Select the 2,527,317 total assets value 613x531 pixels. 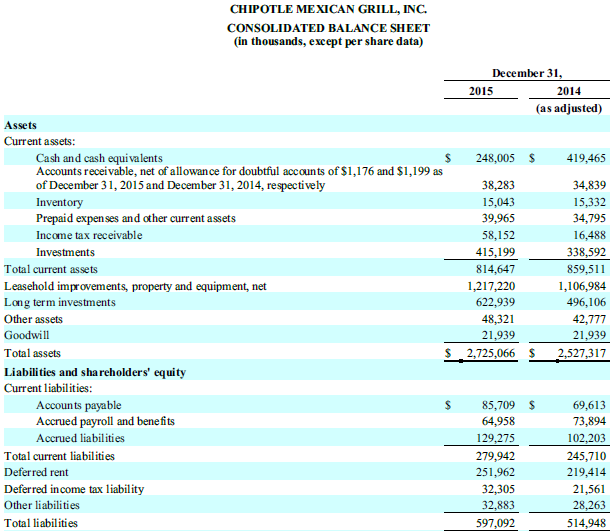click(x=582, y=353)
